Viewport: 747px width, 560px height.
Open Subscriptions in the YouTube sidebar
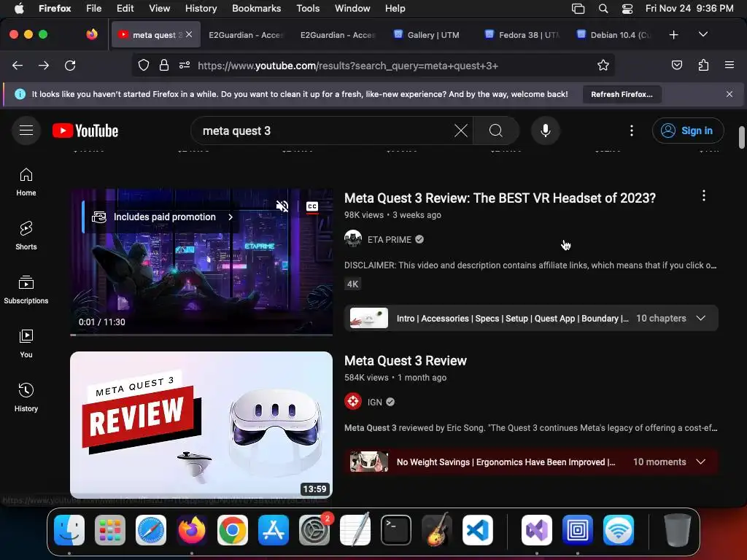[26, 289]
